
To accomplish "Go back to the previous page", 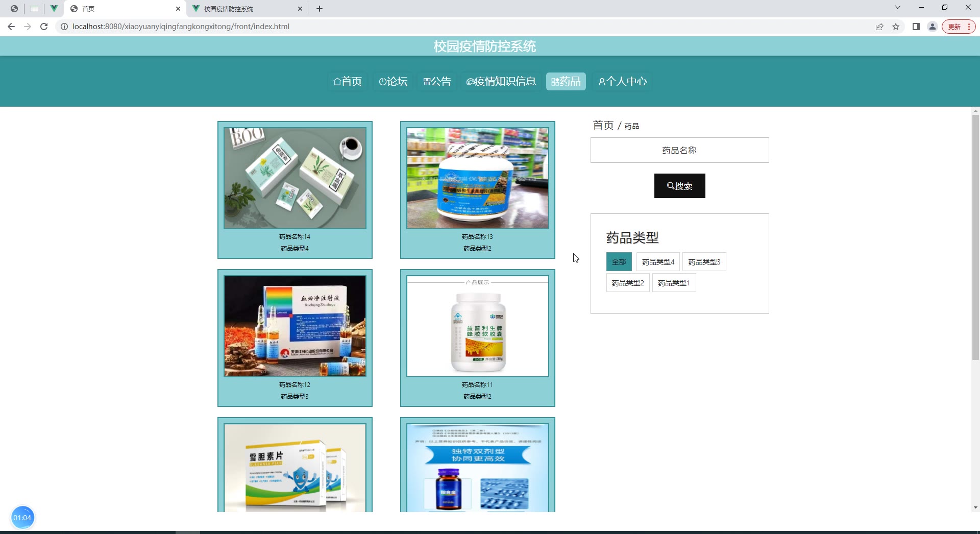I will click(x=11, y=27).
